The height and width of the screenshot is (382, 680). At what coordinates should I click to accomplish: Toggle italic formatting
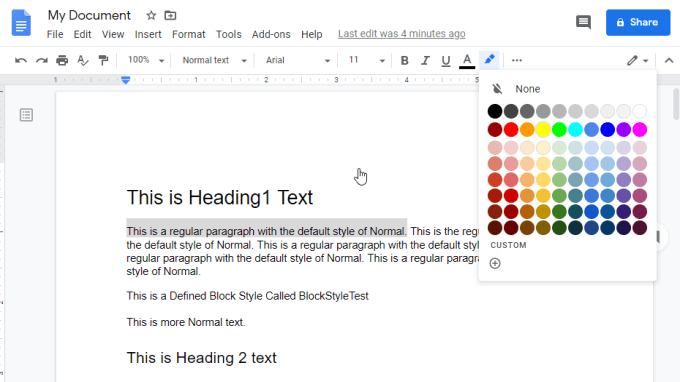pos(425,60)
